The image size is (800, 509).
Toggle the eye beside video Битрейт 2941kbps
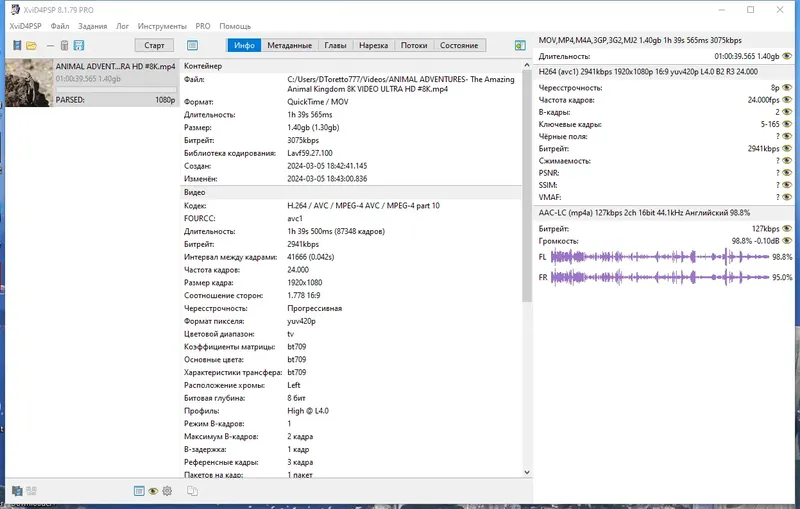[x=787, y=148]
